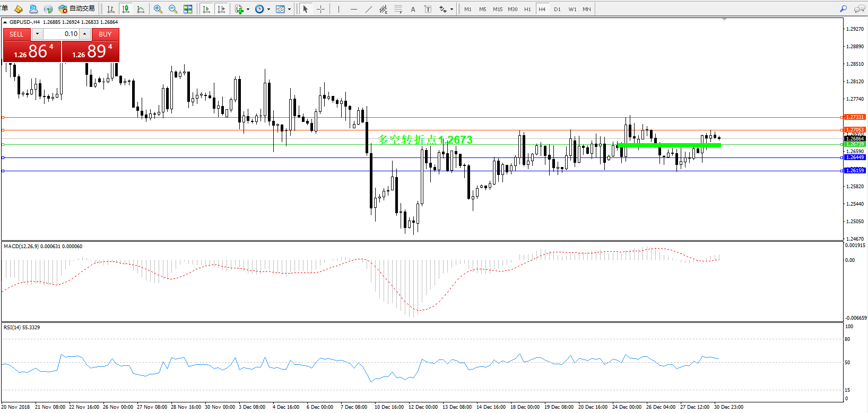The width and height of the screenshot is (868, 413).
Task: Tile chart windows icon
Action: coord(188,9)
